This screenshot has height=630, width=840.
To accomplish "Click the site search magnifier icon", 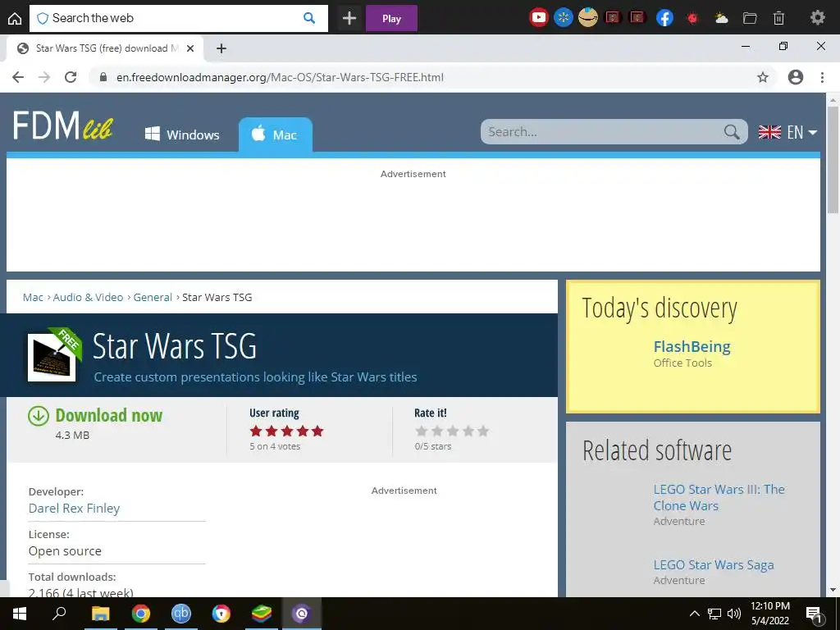I will coord(732,132).
